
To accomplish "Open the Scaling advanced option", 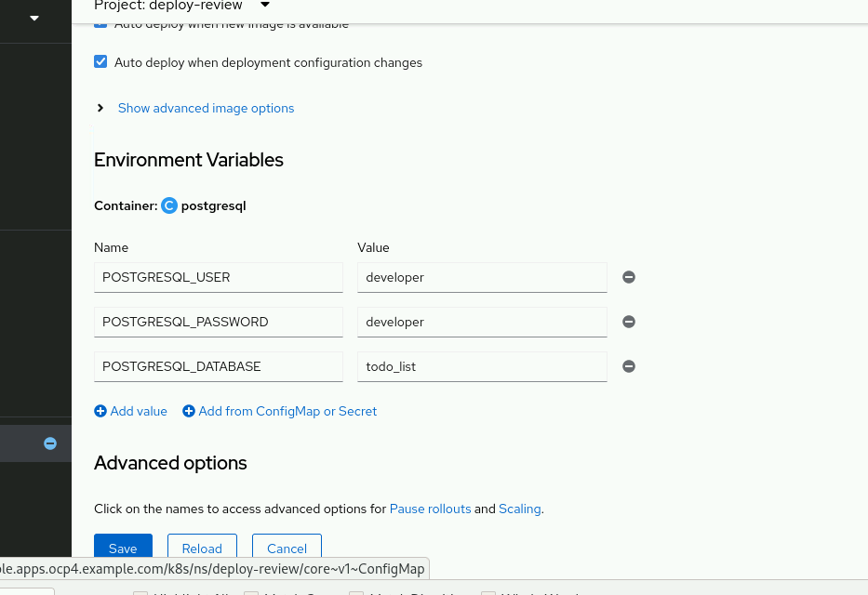I will [520, 509].
